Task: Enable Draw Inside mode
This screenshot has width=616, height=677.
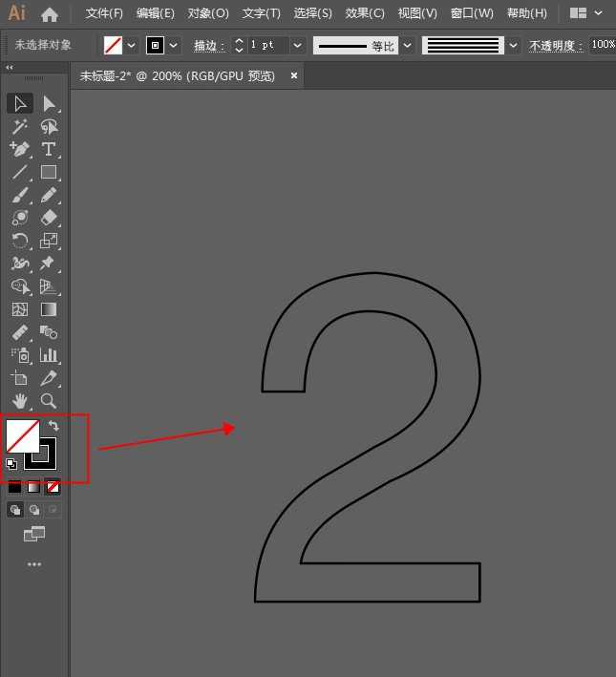Action: click(x=53, y=510)
